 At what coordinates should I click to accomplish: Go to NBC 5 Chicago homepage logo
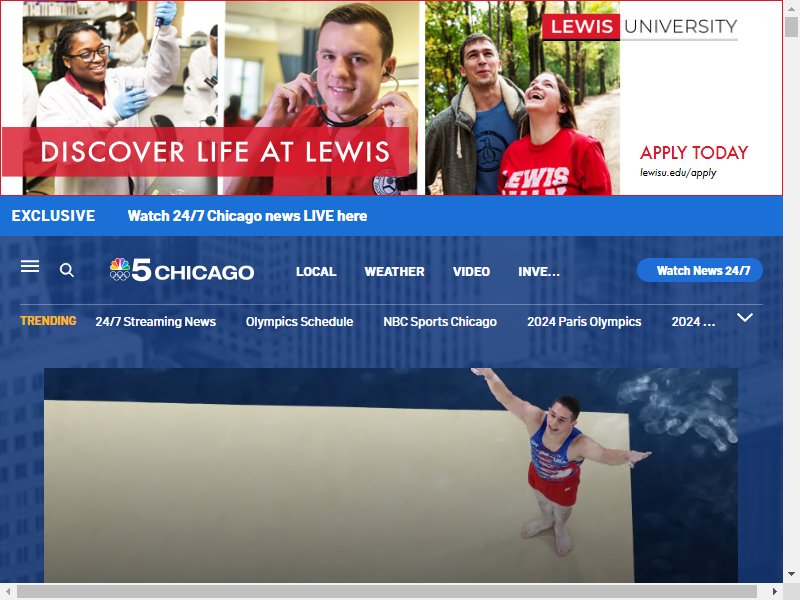pos(182,270)
